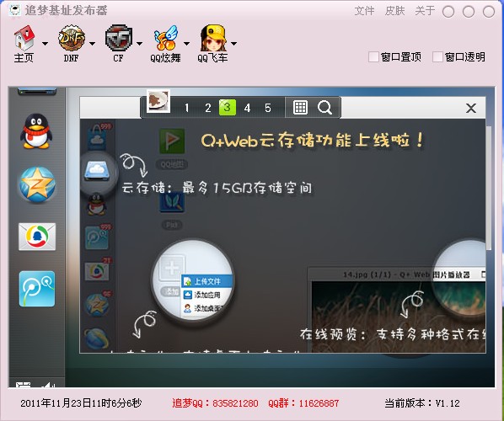Choose 添加应用 in the zoomed menu
The height and width of the screenshot is (421, 504).
tap(206, 295)
